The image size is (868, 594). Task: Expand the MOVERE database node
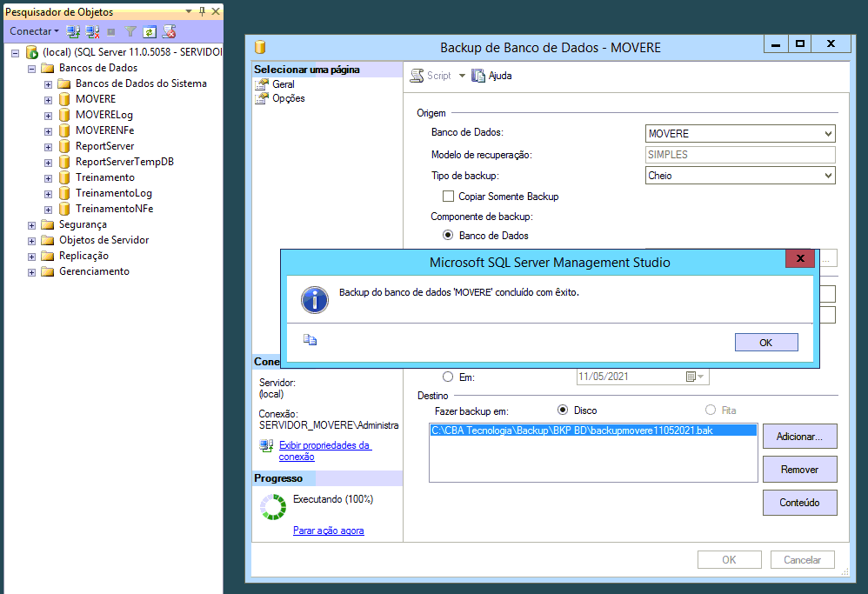pyautogui.click(x=48, y=100)
